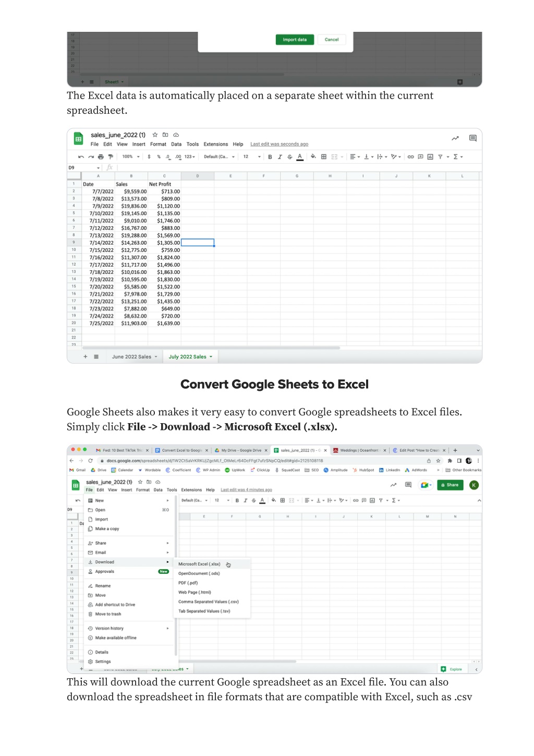The image size is (534, 756).
Task: Select the cell containing $19,836.00
Action: (x=131, y=206)
